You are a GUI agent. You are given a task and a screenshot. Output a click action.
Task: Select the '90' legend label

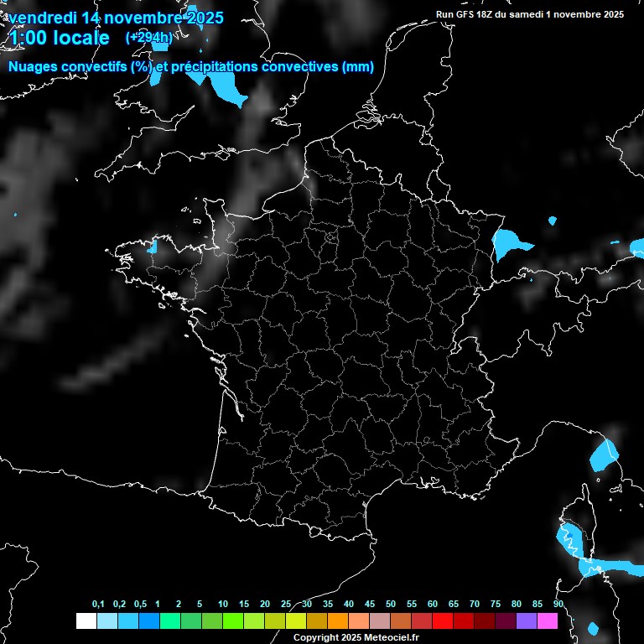pos(558,604)
